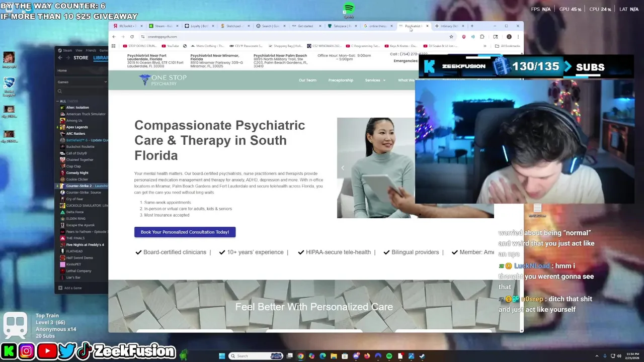Select Buckshot Roulette in Steam library
This screenshot has height=362, width=644.
click(x=80, y=146)
